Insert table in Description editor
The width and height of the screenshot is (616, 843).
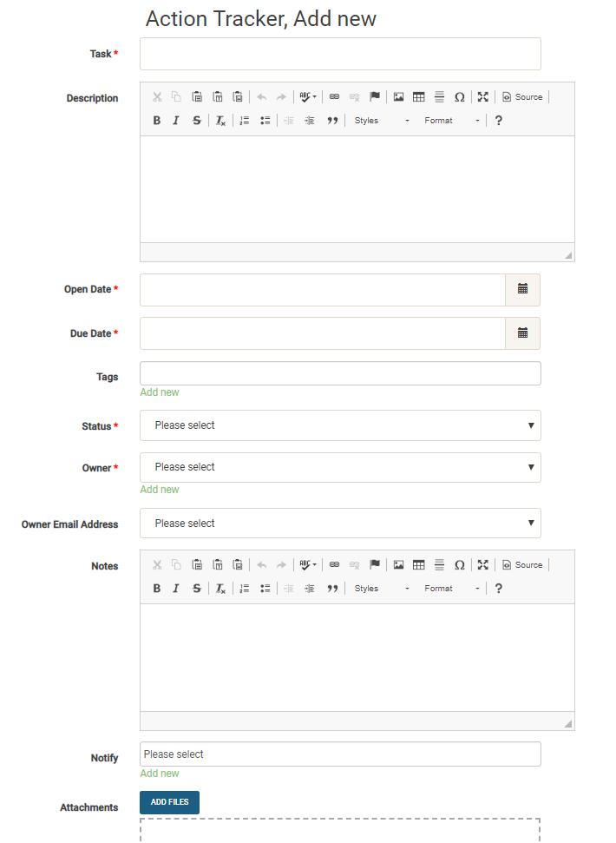click(419, 96)
